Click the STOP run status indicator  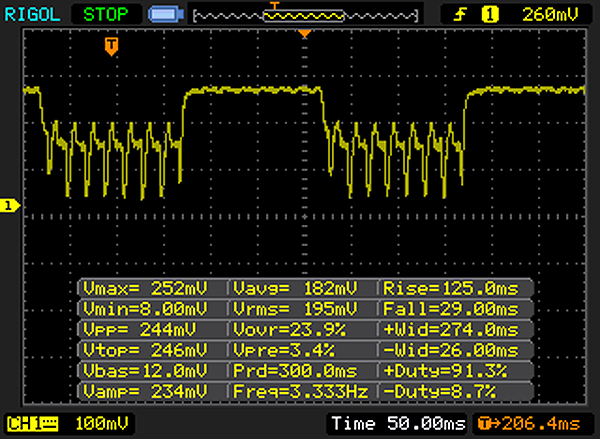click(106, 15)
